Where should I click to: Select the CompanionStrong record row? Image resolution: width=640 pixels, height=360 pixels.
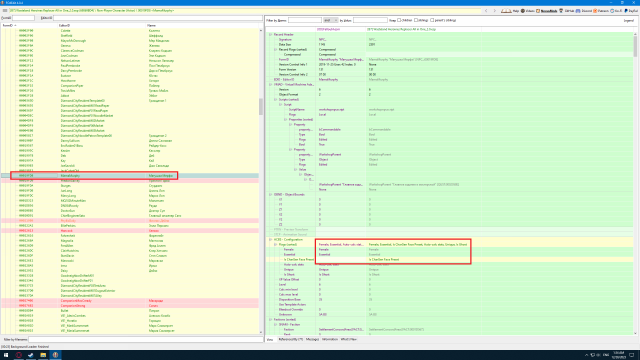point(130,305)
